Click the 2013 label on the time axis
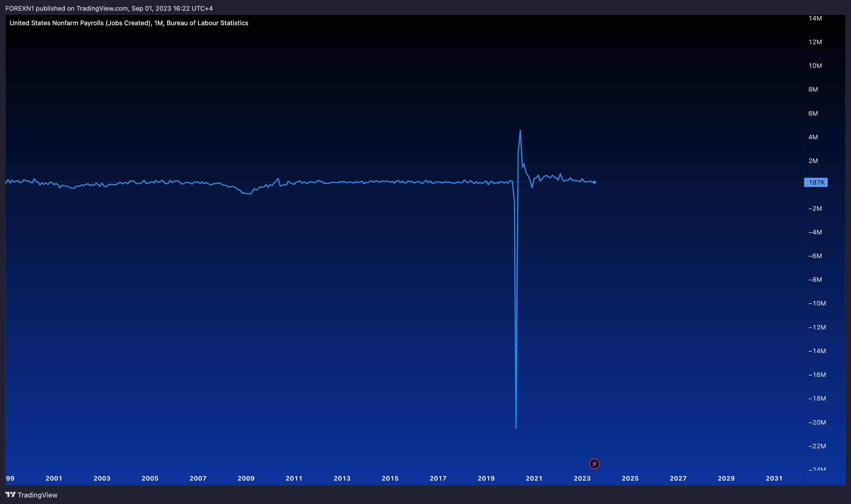This screenshot has height=504, width=851. pyautogui.click(x=342, y=478)
